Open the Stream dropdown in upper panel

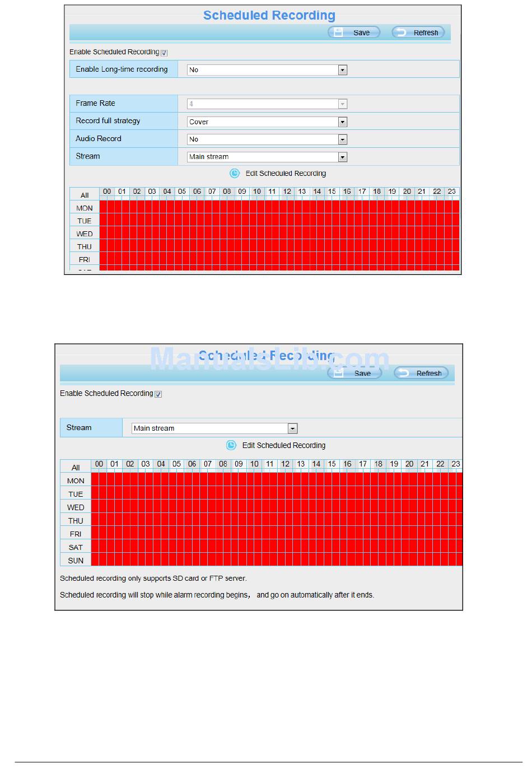click(x=267, y=157)
